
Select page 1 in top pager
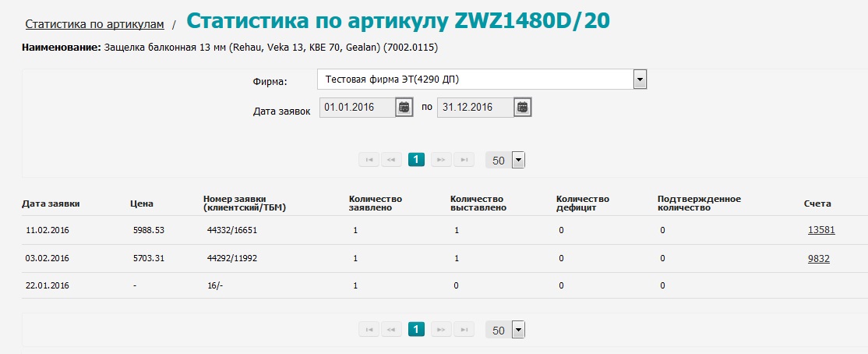click(416, 160)
